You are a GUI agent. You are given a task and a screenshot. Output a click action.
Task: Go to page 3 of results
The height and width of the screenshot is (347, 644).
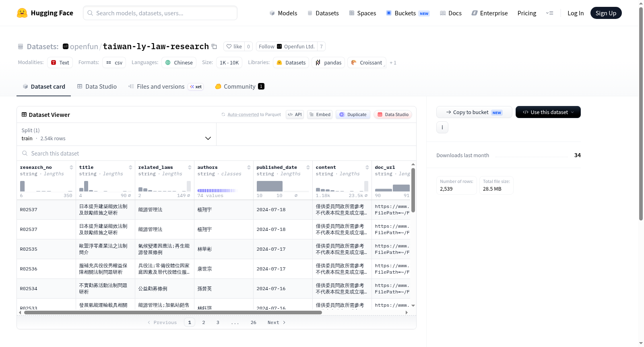218,322
